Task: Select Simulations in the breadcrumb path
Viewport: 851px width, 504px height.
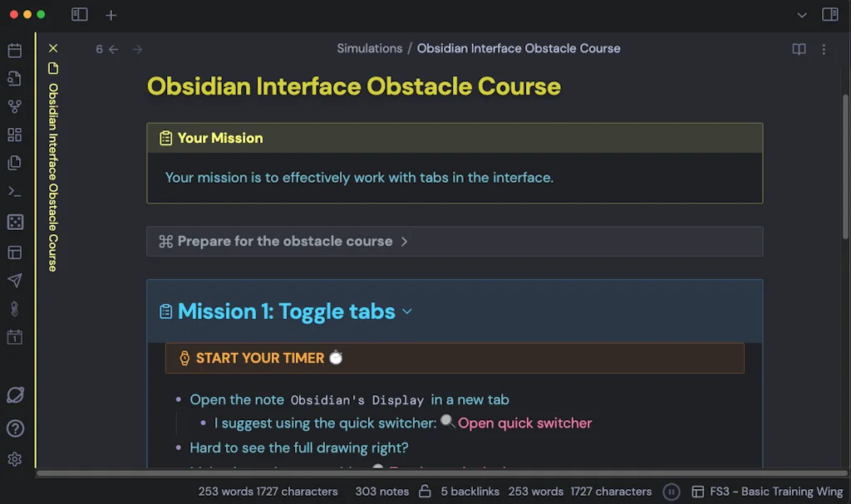Action: pyautogui.click(x=369, y=48)
